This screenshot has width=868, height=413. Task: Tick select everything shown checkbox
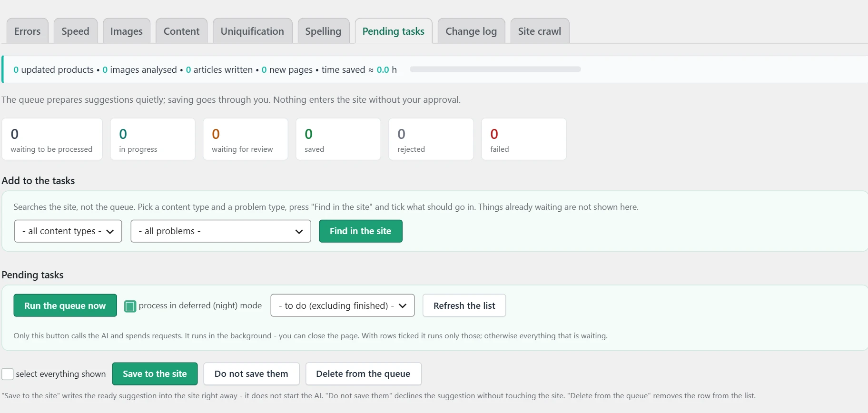click(8, 374)
